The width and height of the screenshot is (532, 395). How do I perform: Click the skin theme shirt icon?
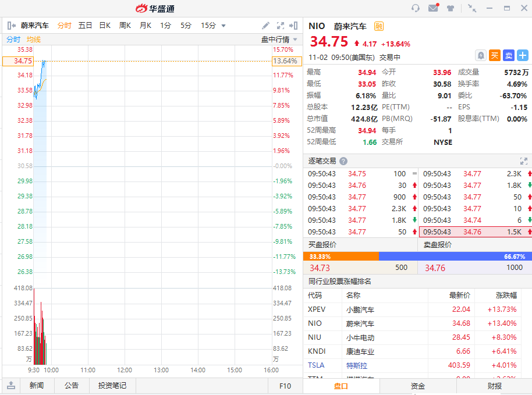pyautogui.click(x=451, y=8)
